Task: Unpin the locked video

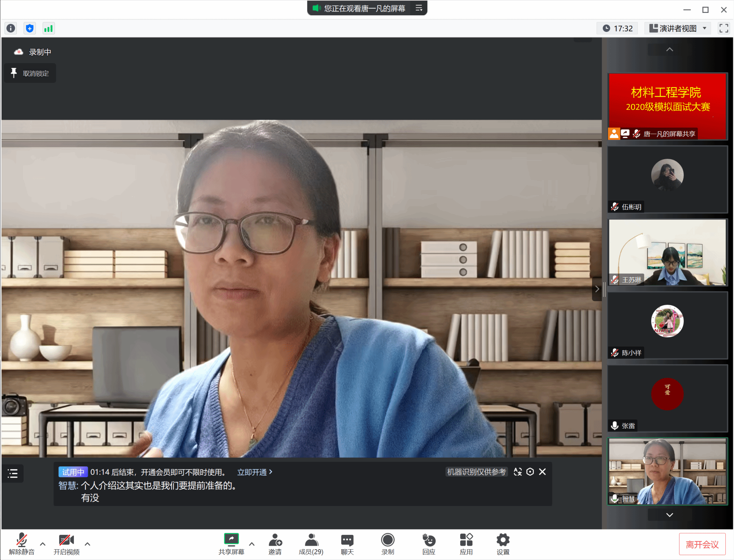Action: click(x=30, y=73)
